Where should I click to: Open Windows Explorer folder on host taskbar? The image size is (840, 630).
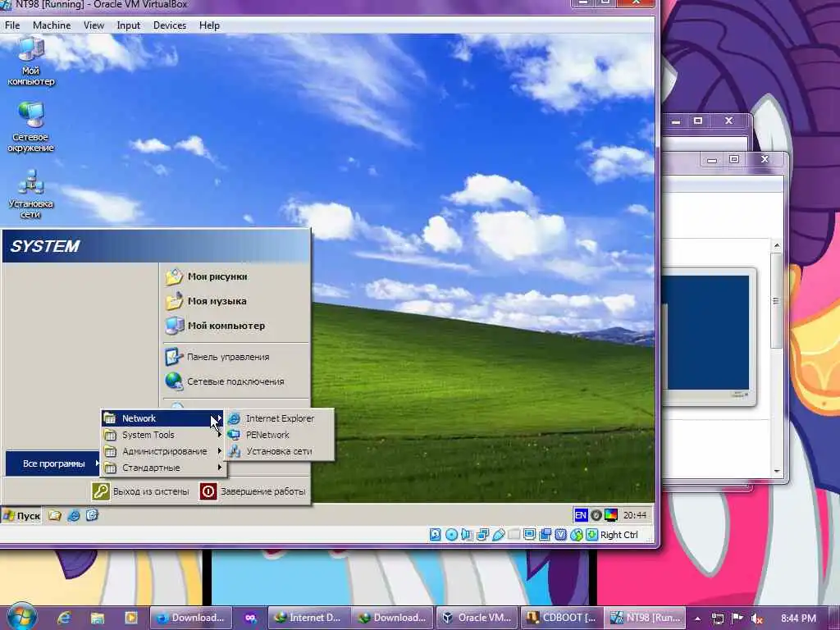tap(97, 618)
